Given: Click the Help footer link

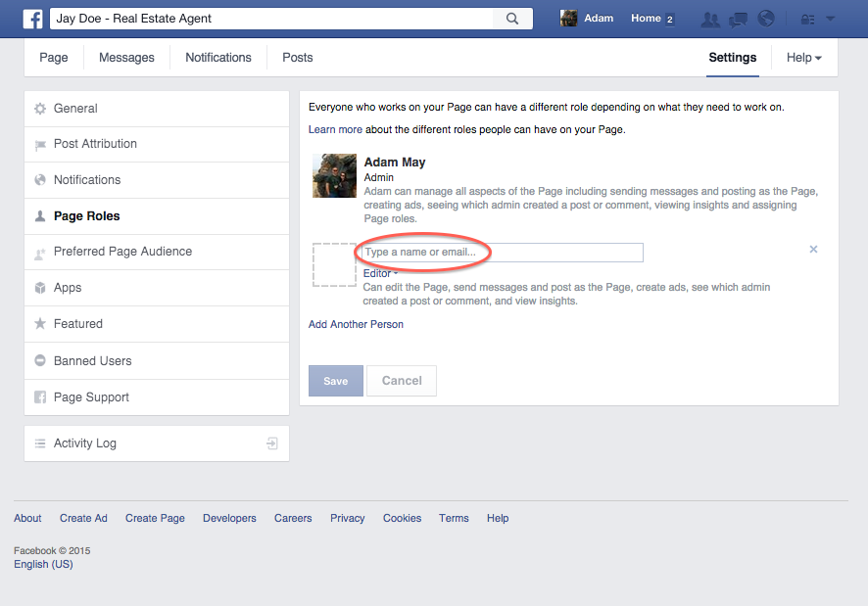Looking at the screenshot, I should 498,518.
